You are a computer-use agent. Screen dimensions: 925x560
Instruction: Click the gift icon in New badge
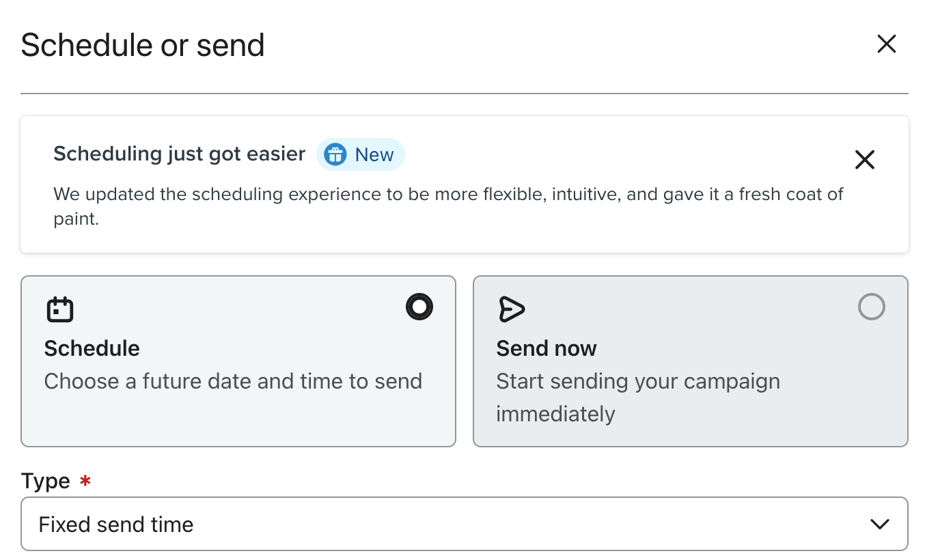click(x=335, y=155)
